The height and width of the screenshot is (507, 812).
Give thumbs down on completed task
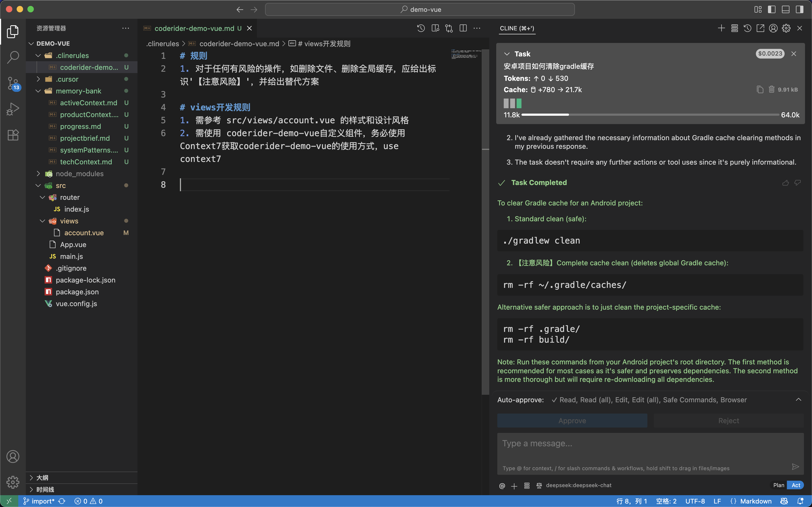pyautogui.click(x=797, y=183)
